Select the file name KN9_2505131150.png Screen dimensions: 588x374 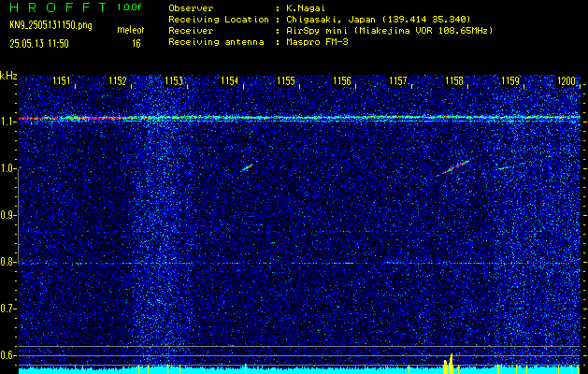pyautogui.click(x=50, y=25)
